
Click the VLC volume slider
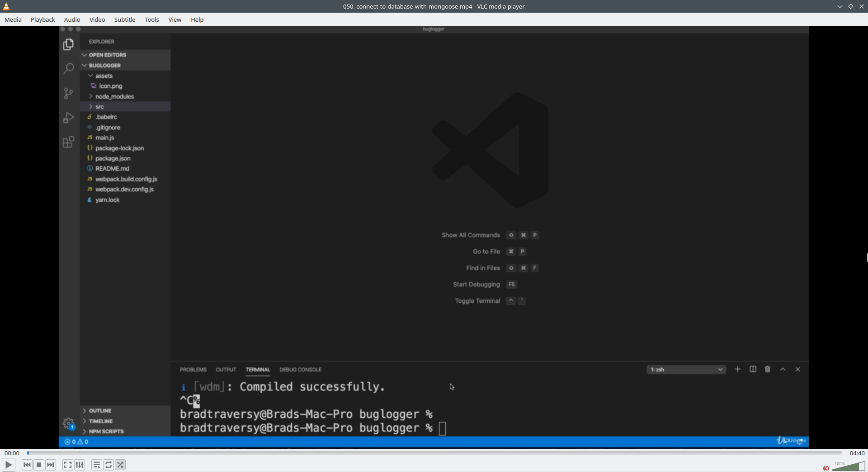[849, 466]
